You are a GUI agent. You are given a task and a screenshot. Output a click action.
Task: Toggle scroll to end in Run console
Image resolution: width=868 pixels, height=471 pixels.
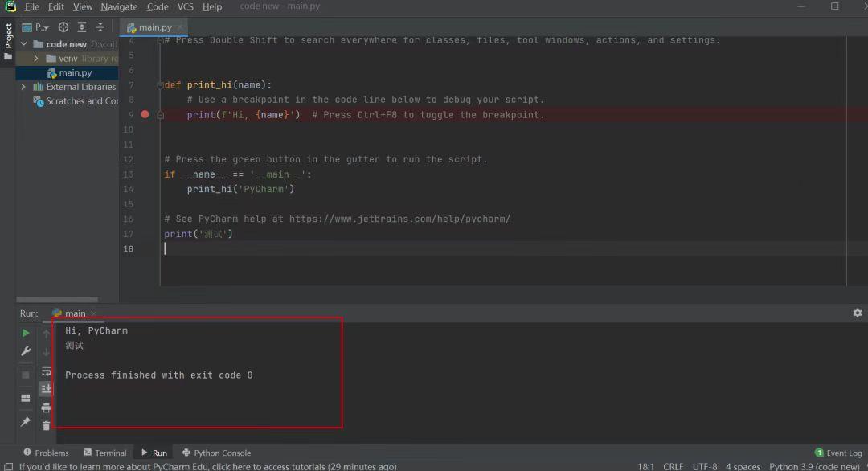[x=47, y=389]
